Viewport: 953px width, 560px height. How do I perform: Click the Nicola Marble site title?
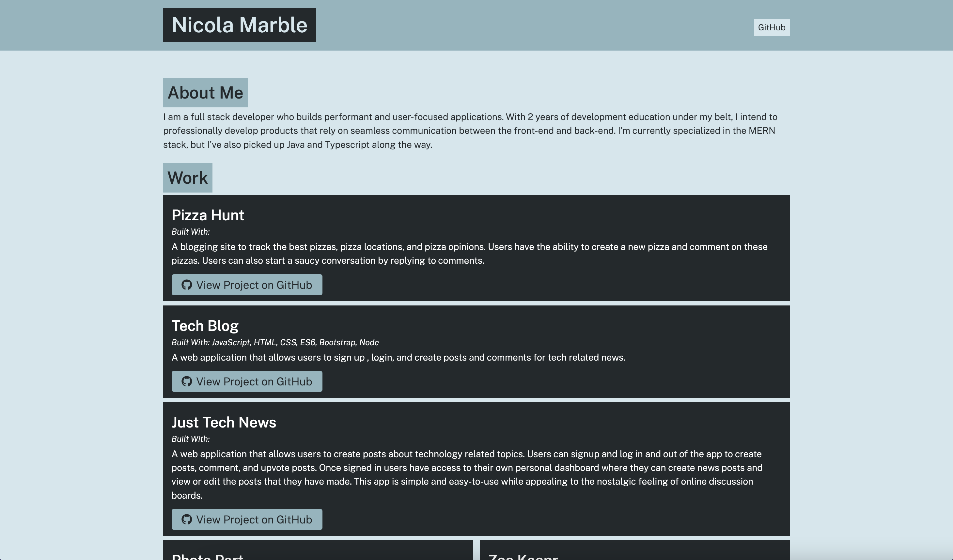click(239, 24)
